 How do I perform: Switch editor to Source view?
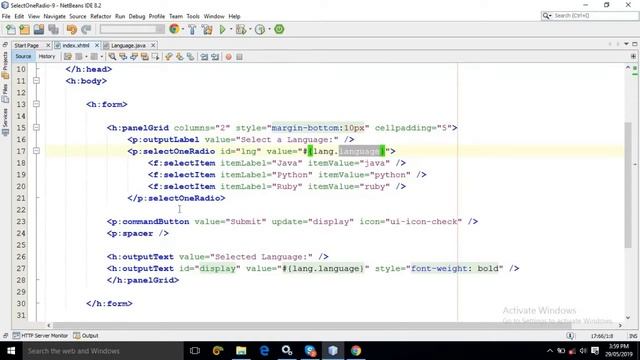point(23,56)
